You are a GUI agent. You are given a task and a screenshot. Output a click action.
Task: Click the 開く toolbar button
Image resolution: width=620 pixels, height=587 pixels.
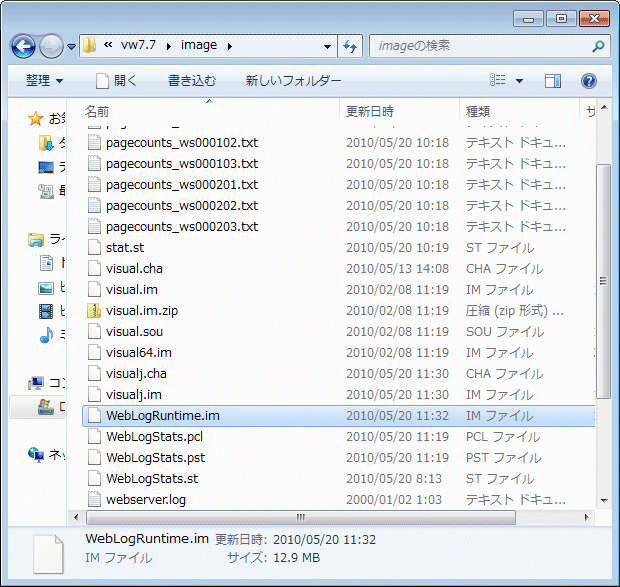(117, 80)
